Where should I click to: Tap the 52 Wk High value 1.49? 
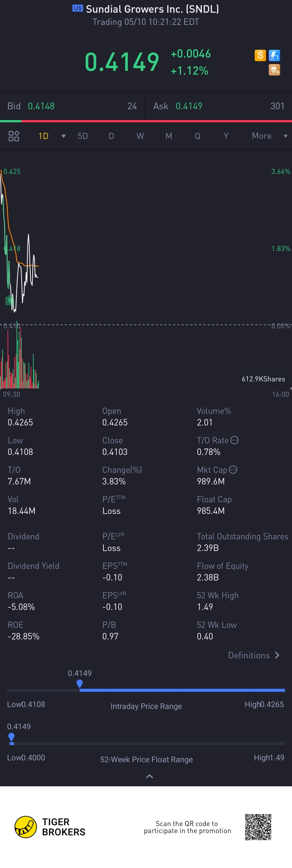pyautogui.click(x=205, y=606)
